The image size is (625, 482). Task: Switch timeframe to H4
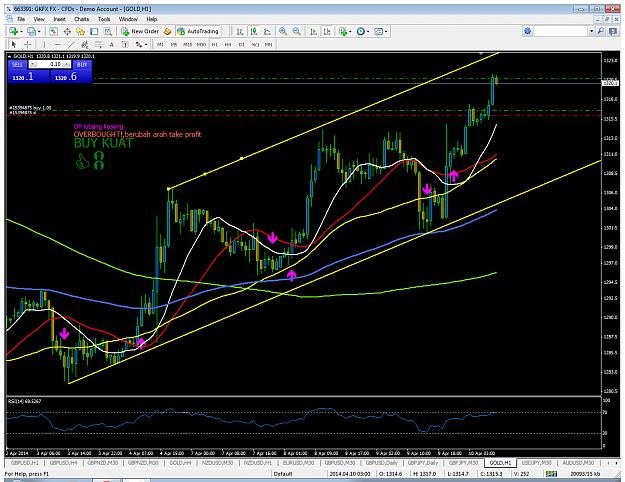click(228, 45)
